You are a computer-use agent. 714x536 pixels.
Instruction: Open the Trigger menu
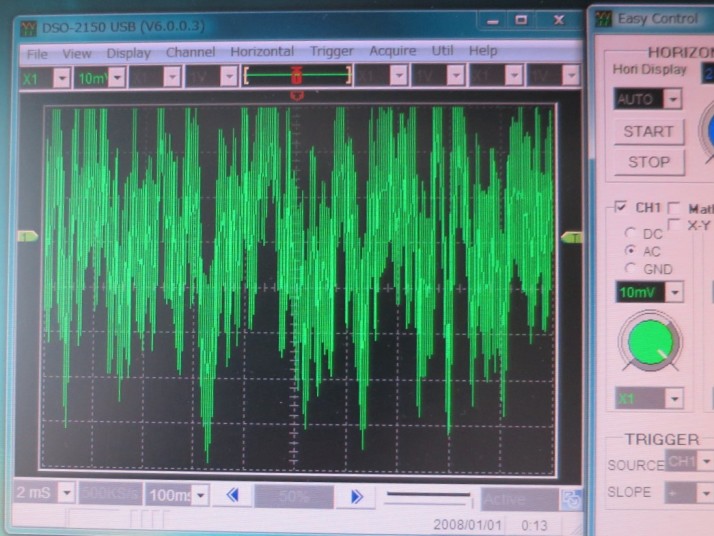[331, 51]
